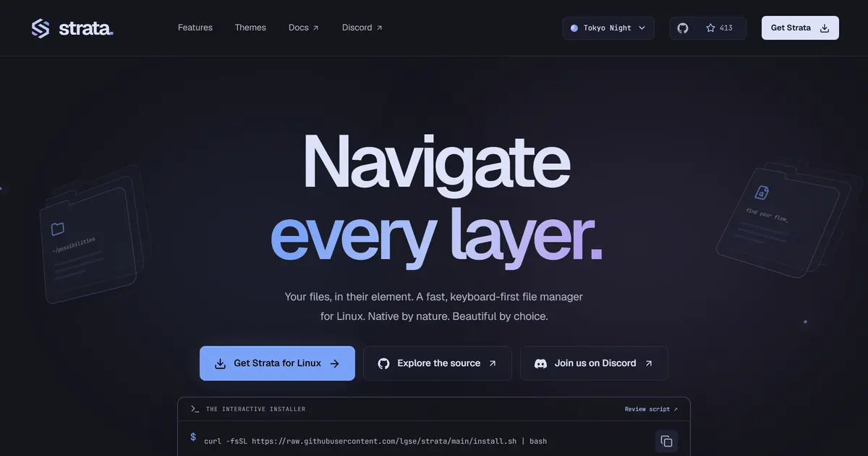
Task: Click the 413 star count
Action: pos(720,28)
